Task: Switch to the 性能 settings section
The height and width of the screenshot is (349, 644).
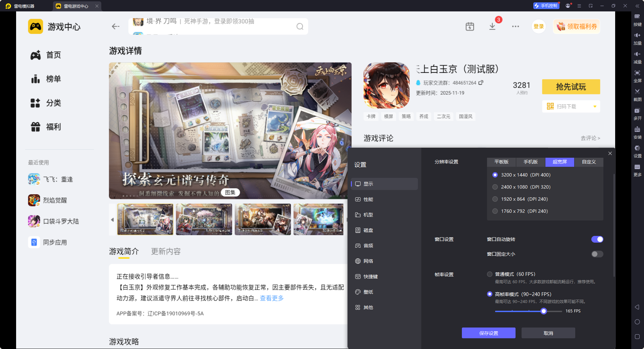Action: coord(368,199)
